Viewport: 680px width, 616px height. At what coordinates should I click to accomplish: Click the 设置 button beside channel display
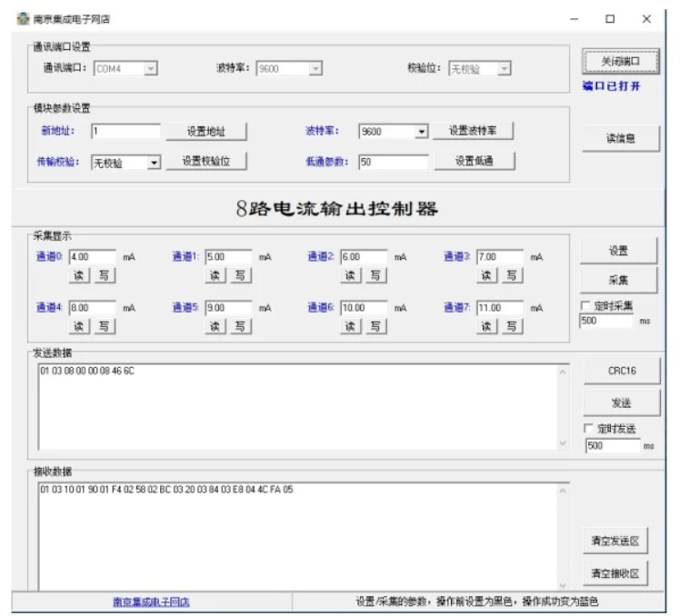click(618, 251)
